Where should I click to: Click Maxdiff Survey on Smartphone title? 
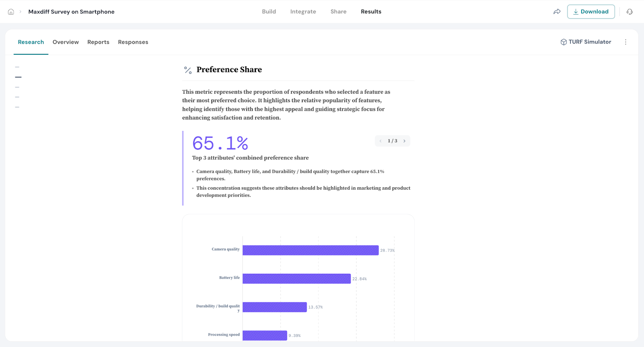tap(71, 12)
